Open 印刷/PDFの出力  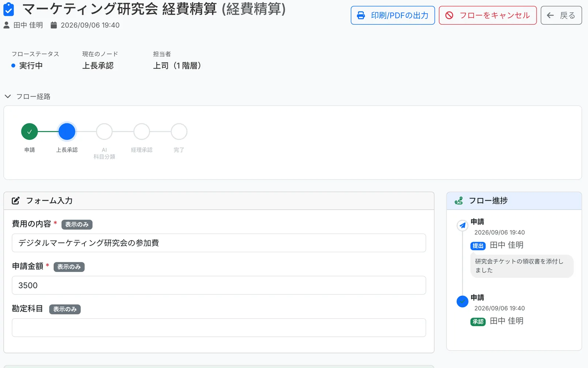click(x=393, y=15)
